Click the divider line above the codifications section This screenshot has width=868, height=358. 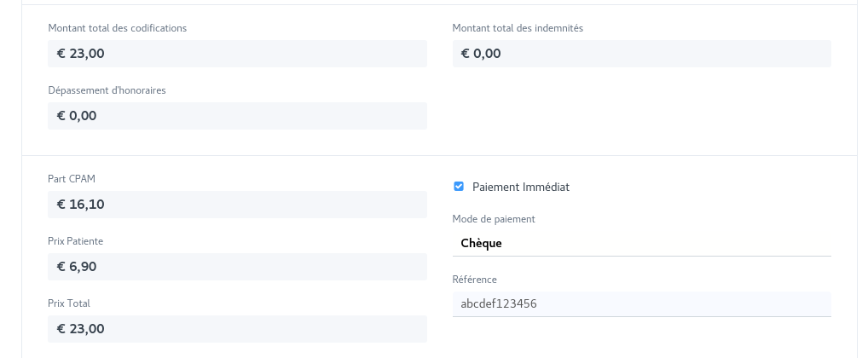439,5
